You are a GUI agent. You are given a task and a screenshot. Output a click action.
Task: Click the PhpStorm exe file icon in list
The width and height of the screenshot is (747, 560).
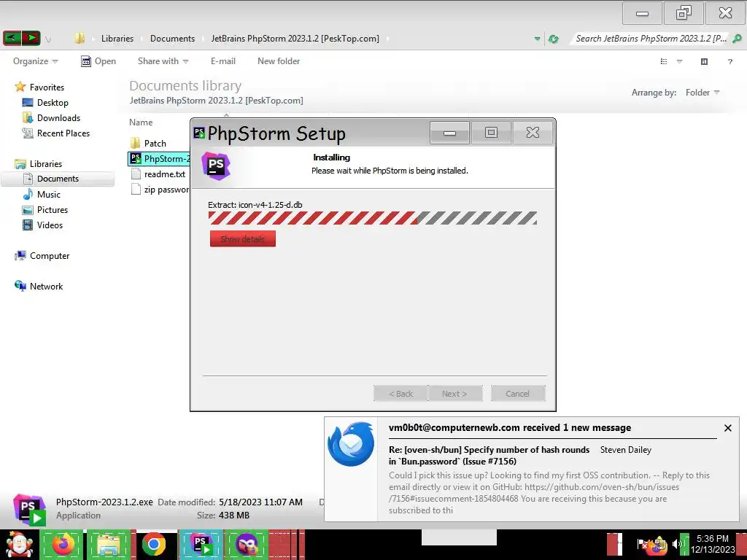135,158
